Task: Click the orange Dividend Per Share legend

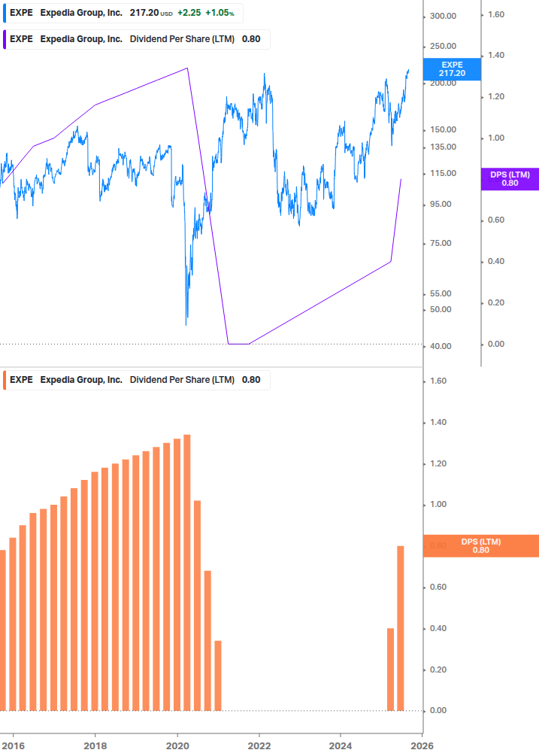Action: 136,380
